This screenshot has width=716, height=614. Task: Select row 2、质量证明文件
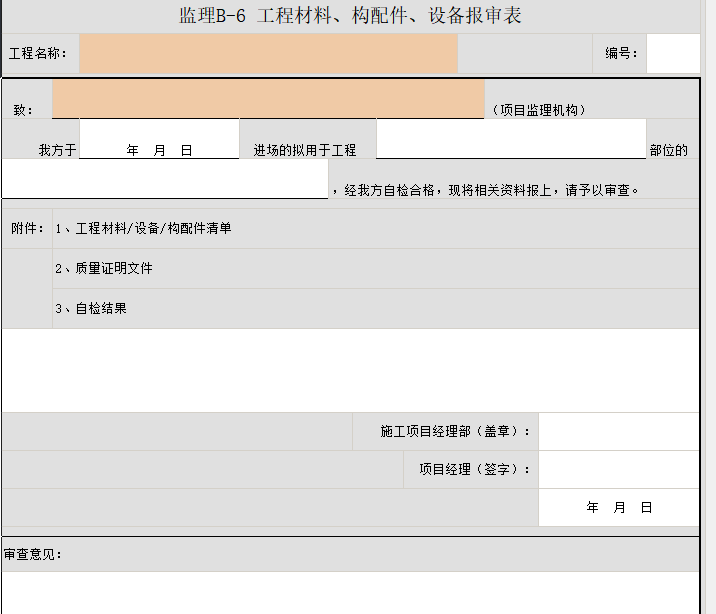coord(375,268)
